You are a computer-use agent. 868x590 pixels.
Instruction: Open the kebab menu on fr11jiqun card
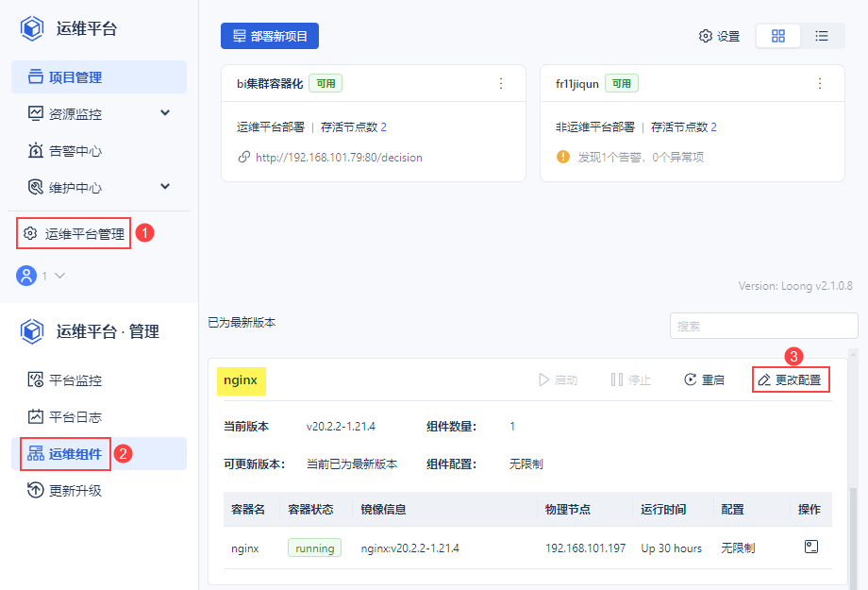tap(820, 83)
